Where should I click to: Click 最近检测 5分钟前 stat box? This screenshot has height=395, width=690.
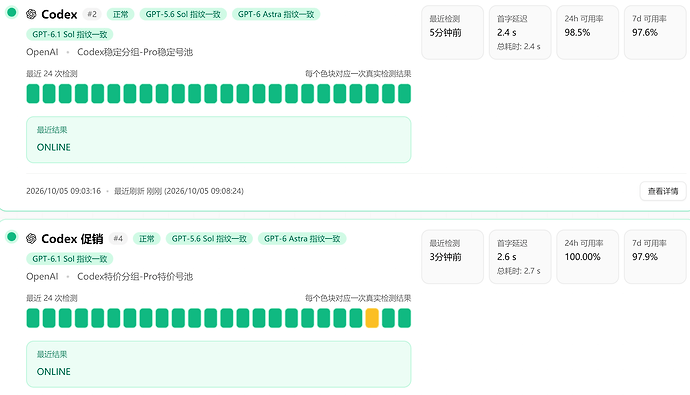click(452, 33)
